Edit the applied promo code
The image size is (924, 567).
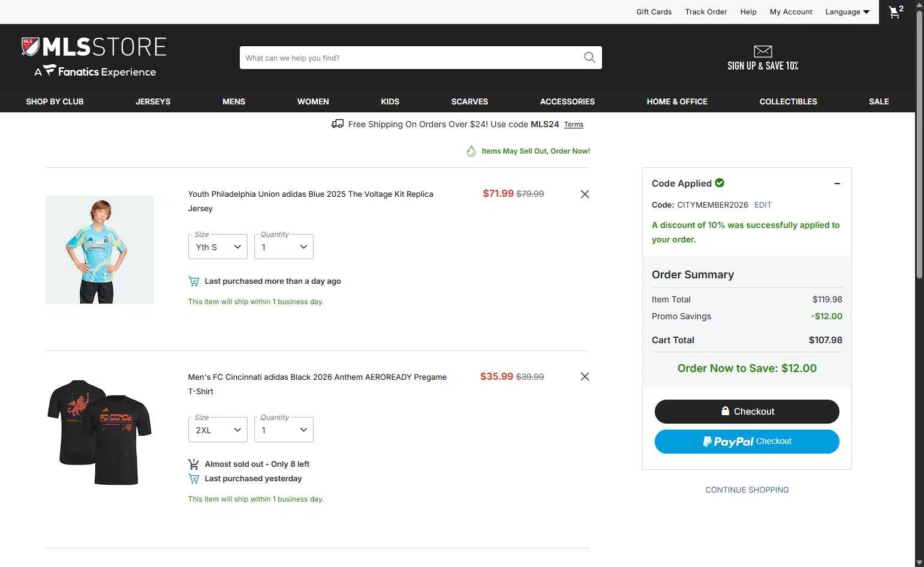[x=763, y=205]
